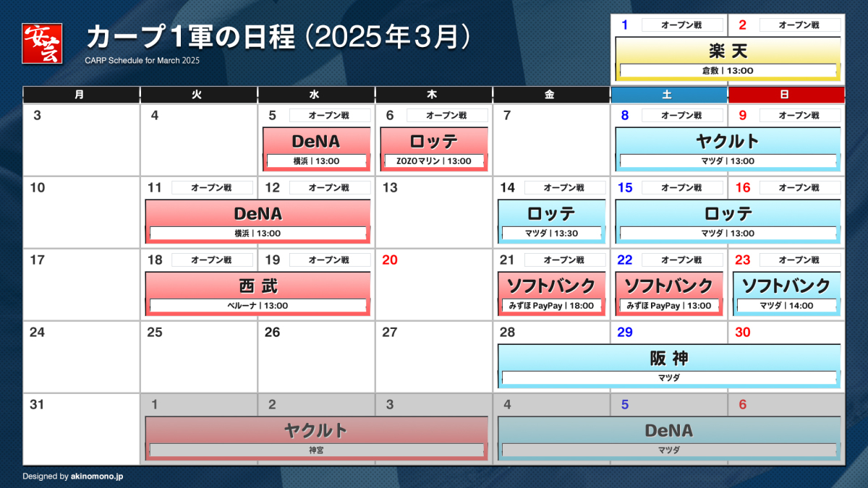Open the ヤクルト card spanning March 8-9

tap(728, 149)
